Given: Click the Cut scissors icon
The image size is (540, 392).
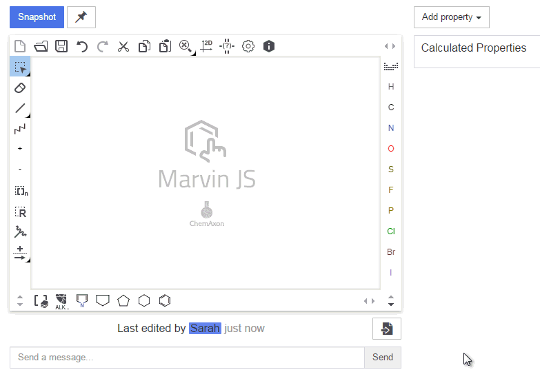Looking at the screenshot, I should pos(123,46).
